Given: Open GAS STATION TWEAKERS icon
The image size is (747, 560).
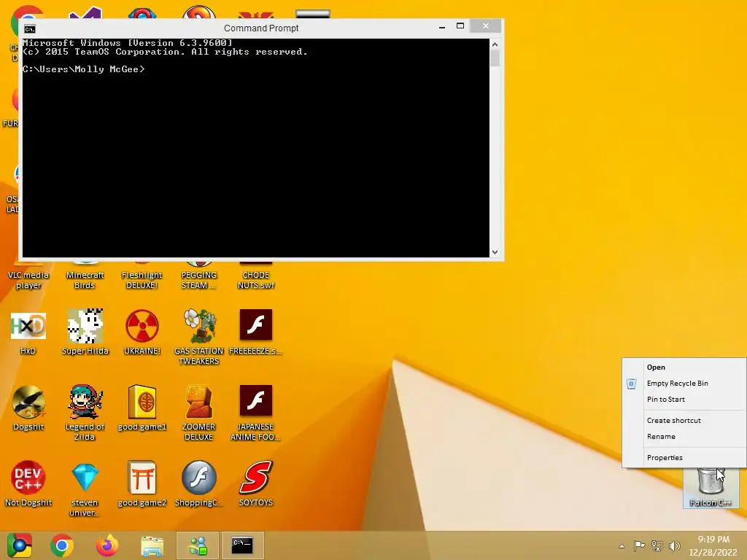Looking at the screenshot, I should point(198,337).
